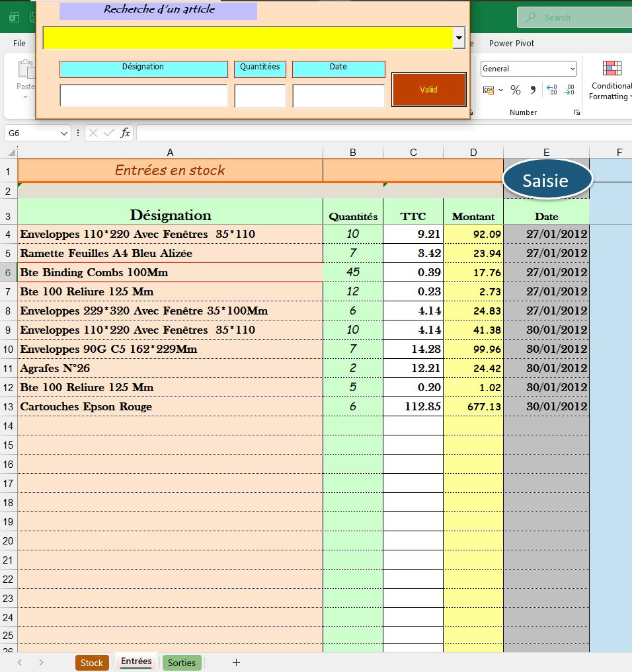Select cell Agrafes N°26
Image resolution: width=632 pixels, height=672 pixels.
pos(170,368)
